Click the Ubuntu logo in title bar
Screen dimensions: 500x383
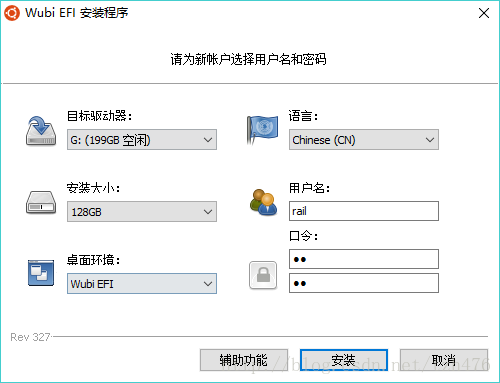(x=12, y=13)
